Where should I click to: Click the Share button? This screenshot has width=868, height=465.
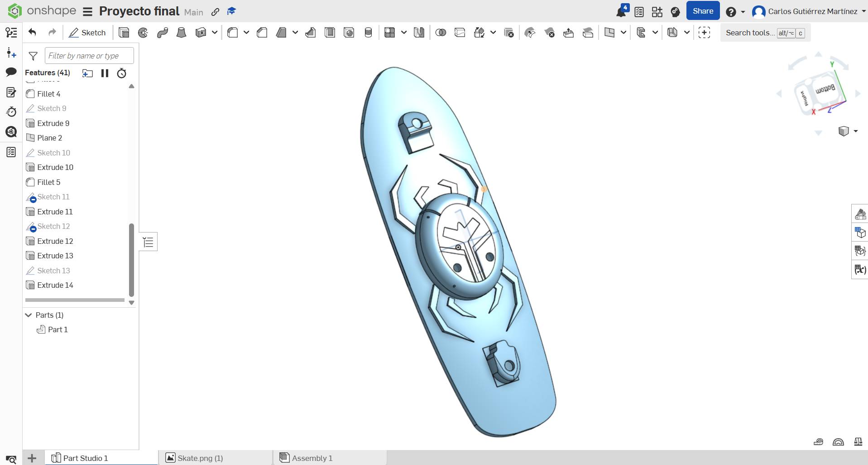[x=703, y=10]
